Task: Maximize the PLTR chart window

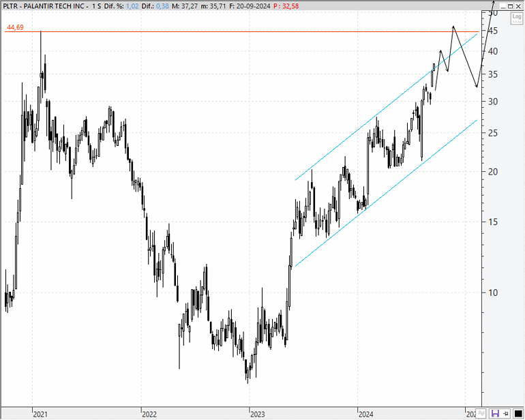Action: point(511,6)
